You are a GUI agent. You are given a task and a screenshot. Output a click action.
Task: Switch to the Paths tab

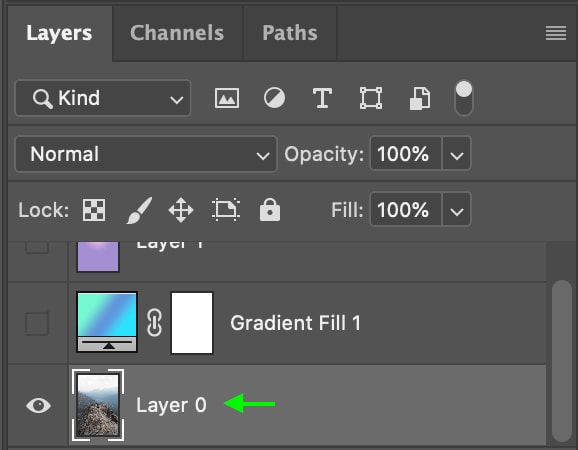click(x=290, y=33)
